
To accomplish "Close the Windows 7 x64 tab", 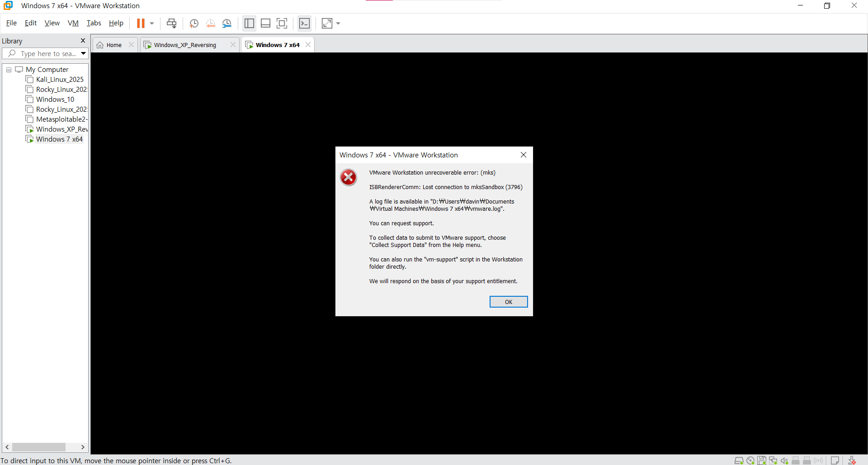I will (x=308, y=45).
